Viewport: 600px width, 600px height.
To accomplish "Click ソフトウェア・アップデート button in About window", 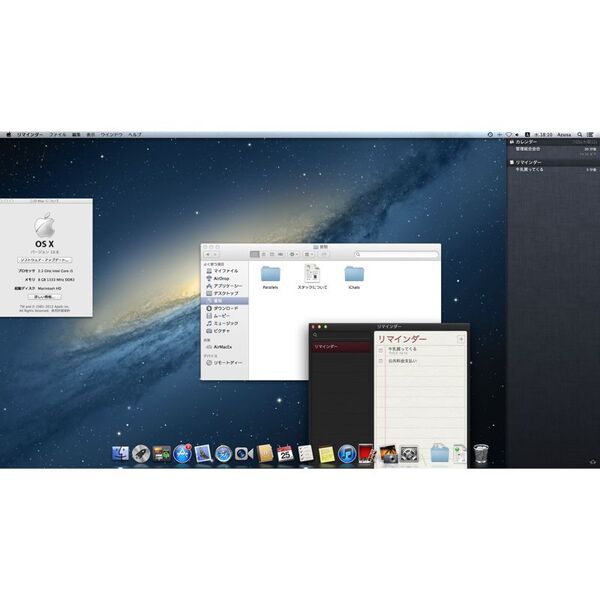I will 45,260.
